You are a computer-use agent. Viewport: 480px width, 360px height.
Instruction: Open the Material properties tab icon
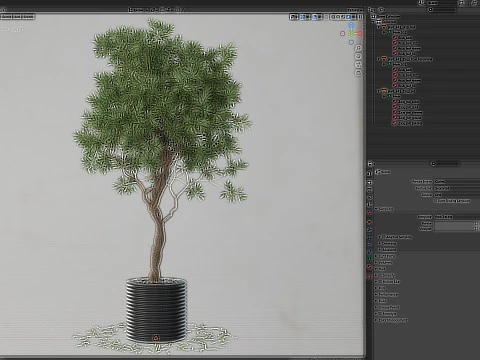tap(369, 267)
